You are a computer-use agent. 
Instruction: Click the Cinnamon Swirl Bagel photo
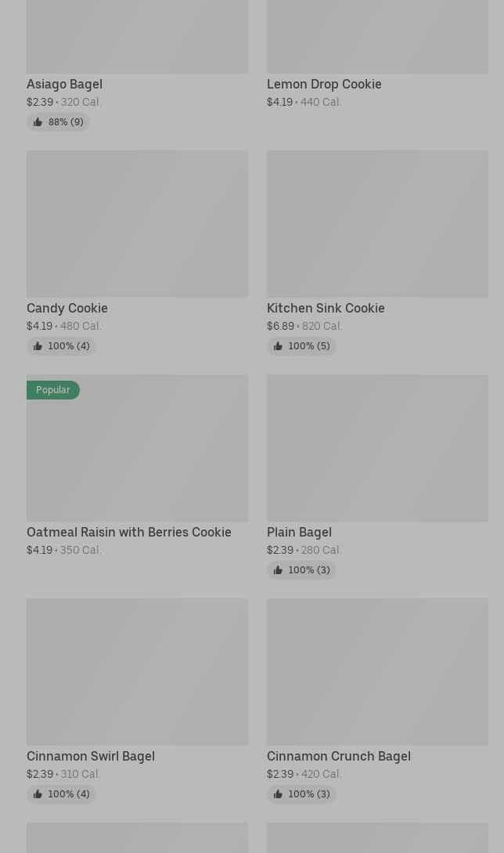[137, 671]
